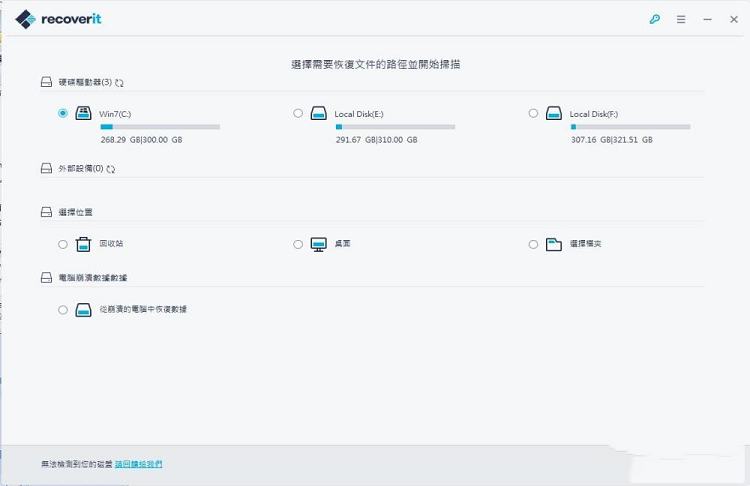Click the hard disk drives section icon
Viewport: 750px width, 486px height.
pyautogui.click(x=46, y=82)
